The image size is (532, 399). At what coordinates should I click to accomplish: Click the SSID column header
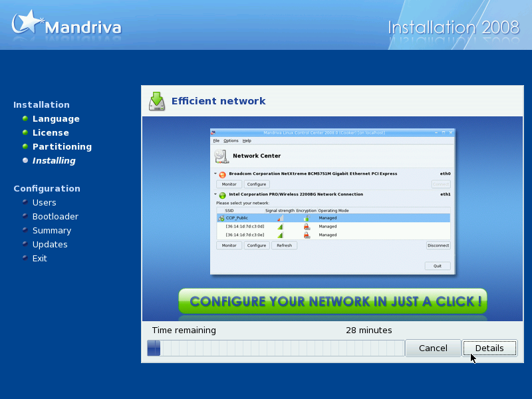[229, 211]
